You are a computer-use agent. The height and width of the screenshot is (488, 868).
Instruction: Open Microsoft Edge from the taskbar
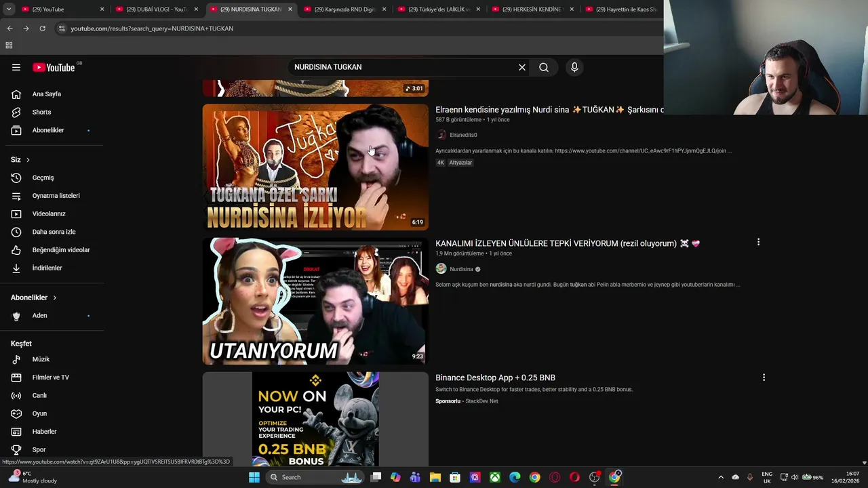[515, 477]
